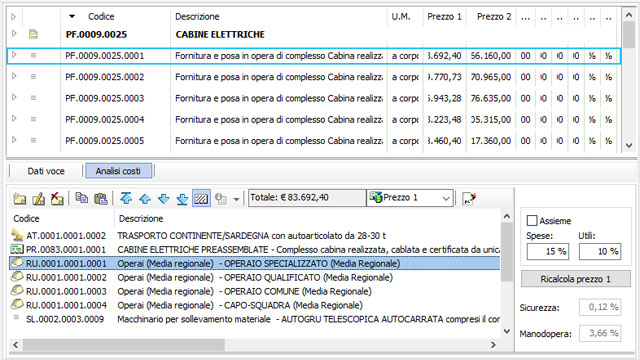This screenshot has width=640, height=360.
Task: Click the grayed tree-structure toolbar icon
Action: click(x=221, y=199)
